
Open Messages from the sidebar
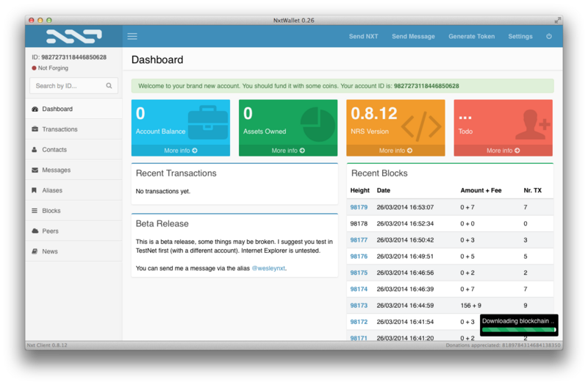pos(56,170)
